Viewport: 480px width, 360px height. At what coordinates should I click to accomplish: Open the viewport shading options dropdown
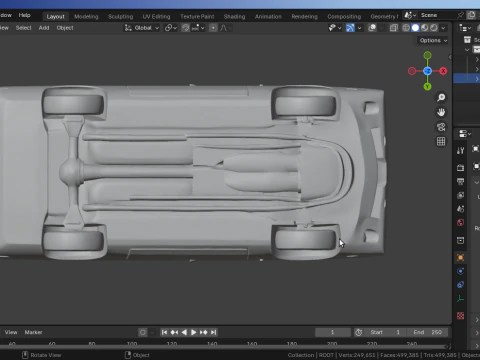click(443, 28)
